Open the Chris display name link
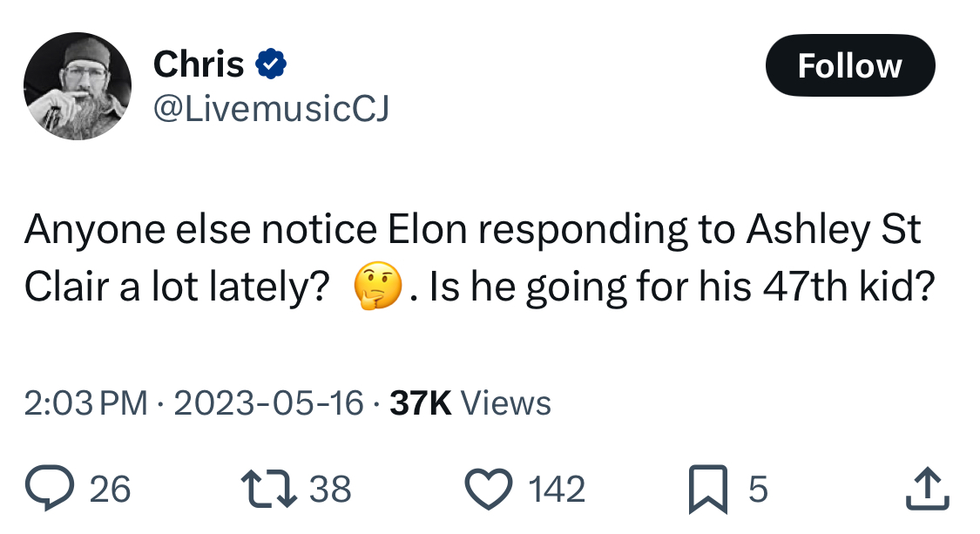 (x=199, y=64)
